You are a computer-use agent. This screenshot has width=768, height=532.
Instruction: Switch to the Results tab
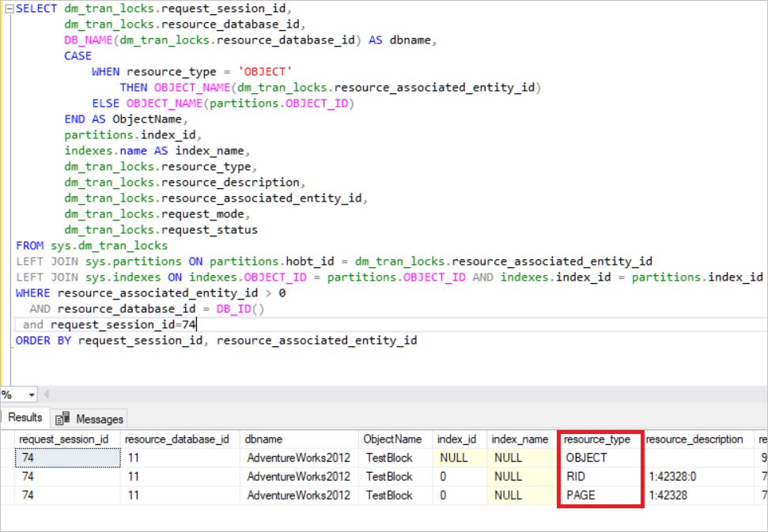coord(25,417)
